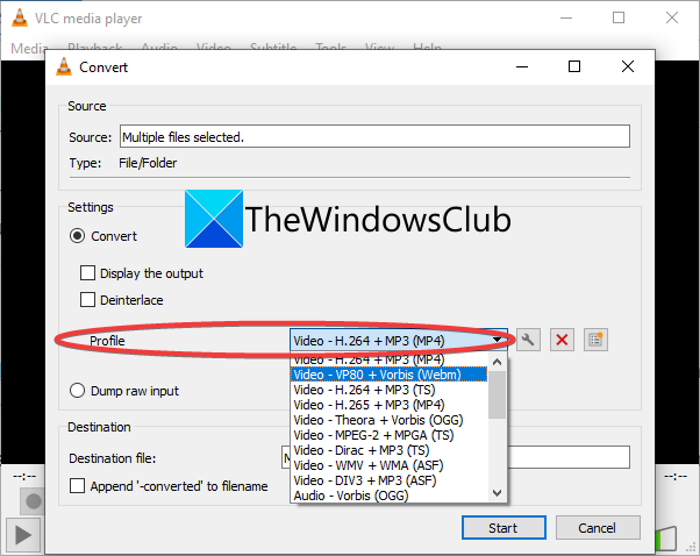
Task: Enable the Deinterlace checkbox
Action: (x=88, y=300)
